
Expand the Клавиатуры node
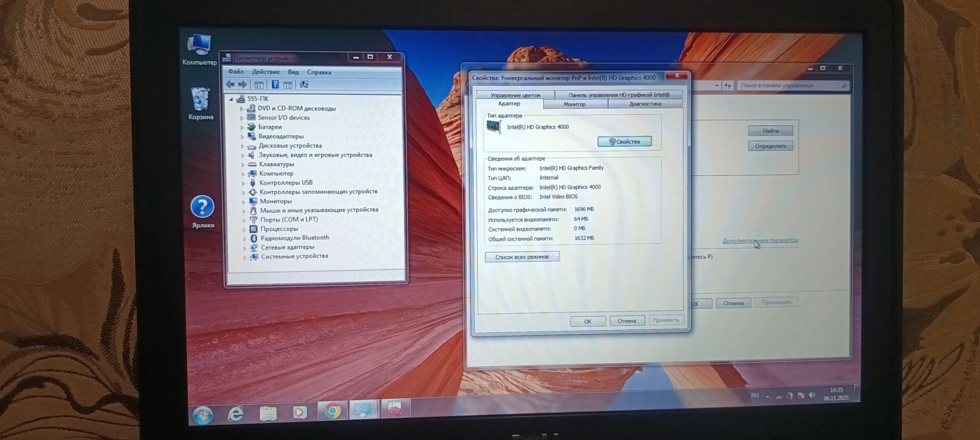(243, 164)
